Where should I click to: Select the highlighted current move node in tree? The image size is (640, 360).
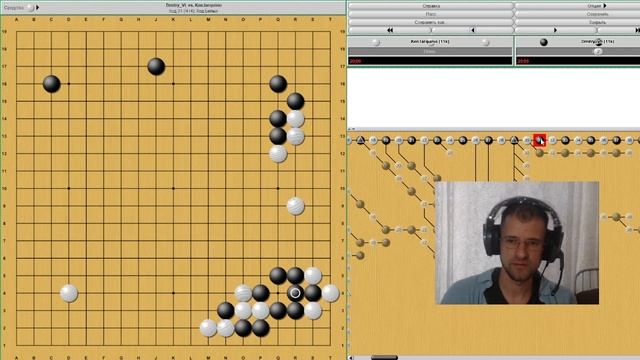(x=540, y=140)
